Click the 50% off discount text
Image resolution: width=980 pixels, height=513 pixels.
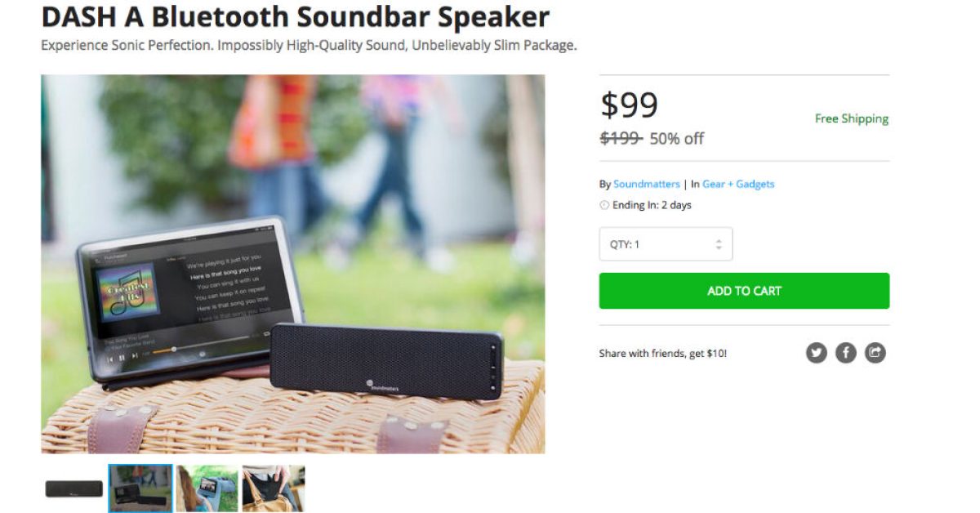[x=676, y=138]
